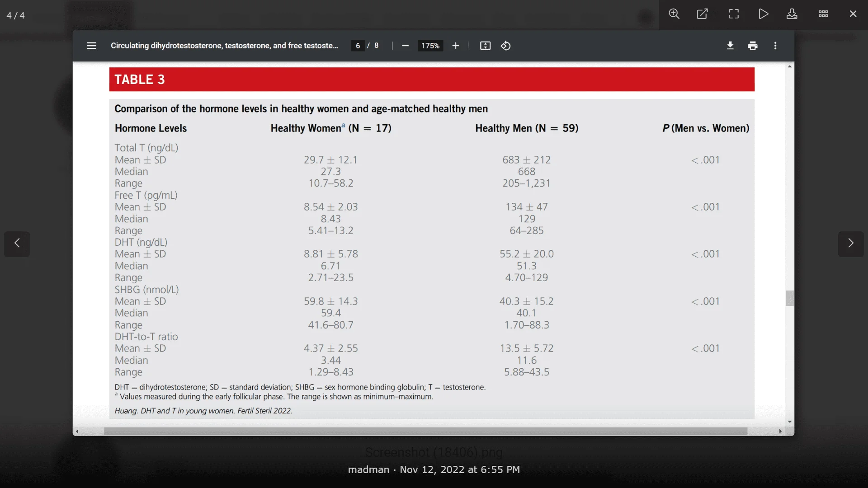Show thumbnail grid view icon

point(823,14)
